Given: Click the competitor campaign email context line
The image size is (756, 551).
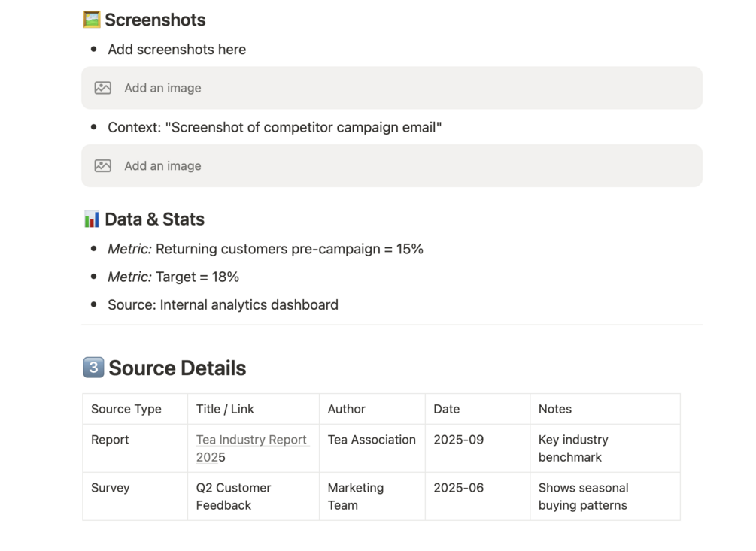Looking at the screenshot, I should tap(275, 127).
